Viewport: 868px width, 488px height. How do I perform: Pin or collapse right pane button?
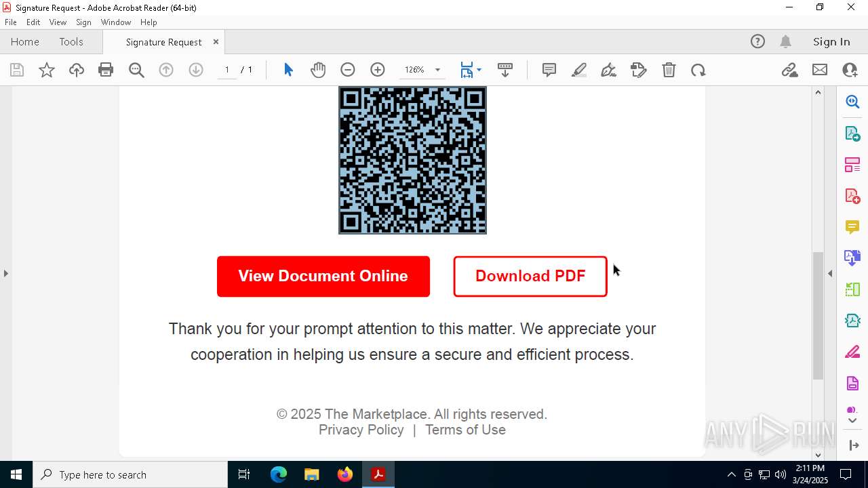[x=852, y=445]
